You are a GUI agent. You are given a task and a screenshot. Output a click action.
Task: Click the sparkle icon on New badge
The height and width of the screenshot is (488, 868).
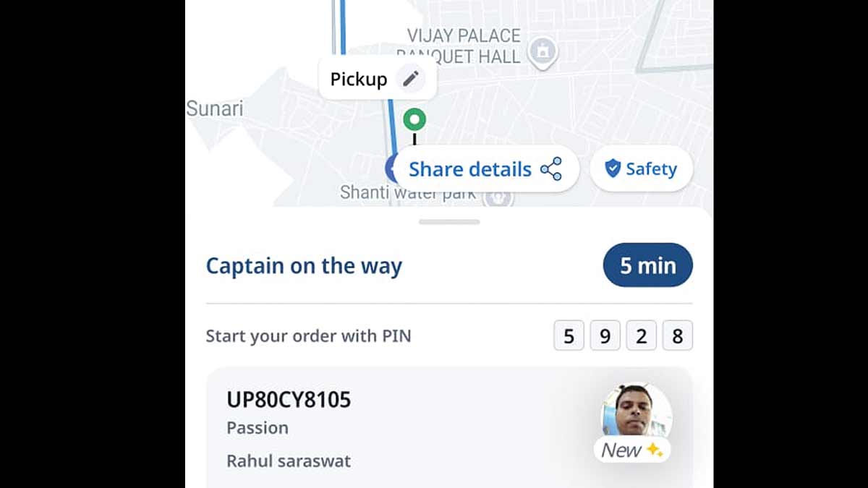coord(655,450)
